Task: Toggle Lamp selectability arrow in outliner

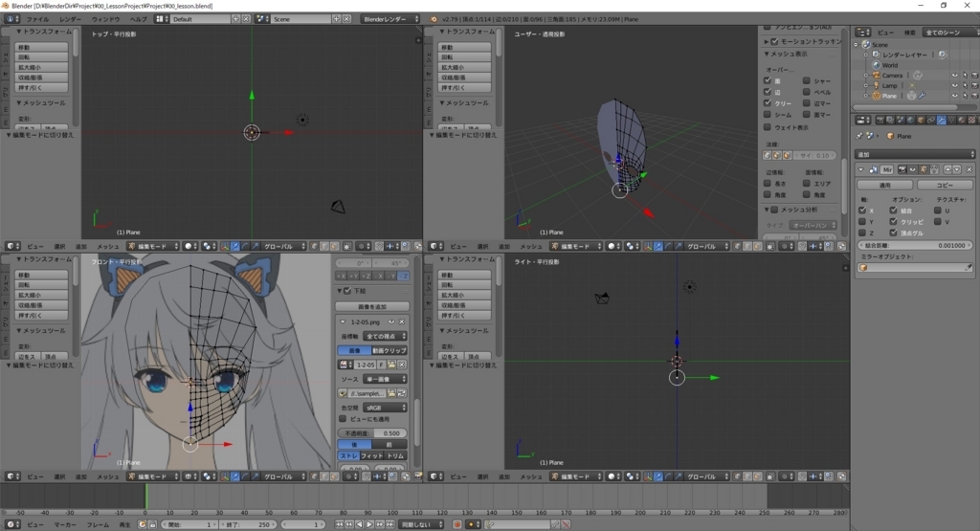Action: pos(965,85)
